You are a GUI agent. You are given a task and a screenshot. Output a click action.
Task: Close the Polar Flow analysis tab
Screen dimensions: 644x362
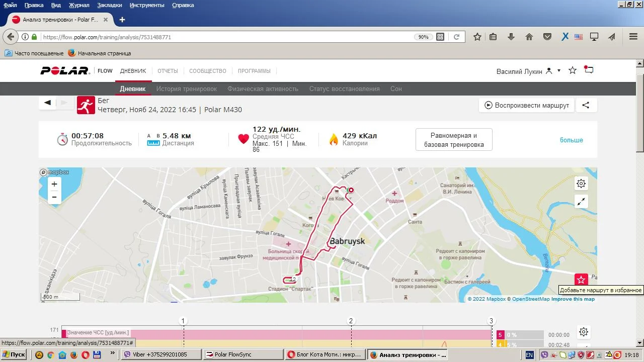(106, 20)
